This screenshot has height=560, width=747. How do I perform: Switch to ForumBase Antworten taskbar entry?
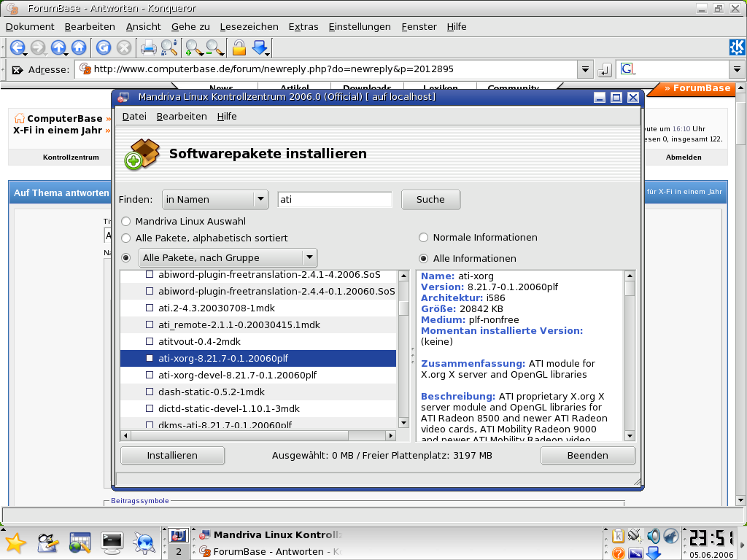click(270, 551)
